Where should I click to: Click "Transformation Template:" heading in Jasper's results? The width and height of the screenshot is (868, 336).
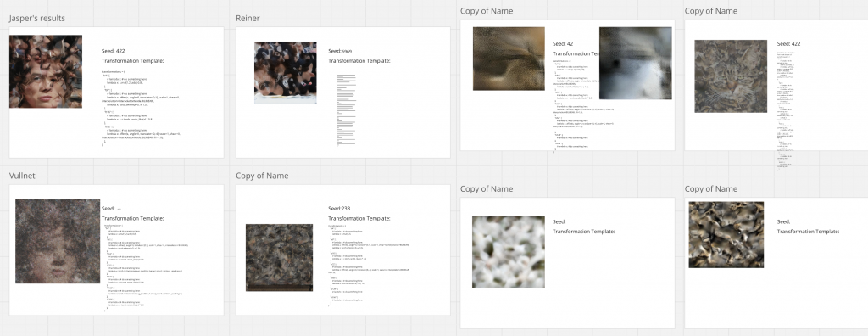133,60
